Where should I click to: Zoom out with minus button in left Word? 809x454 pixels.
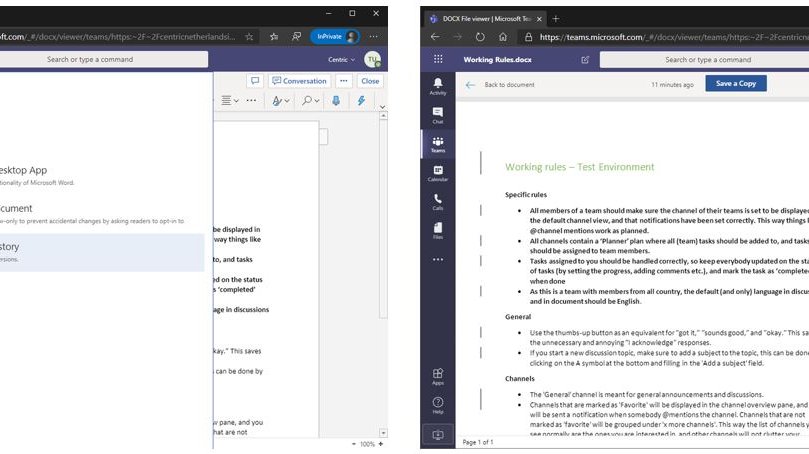pyautogui.click(x=354, y=444)
